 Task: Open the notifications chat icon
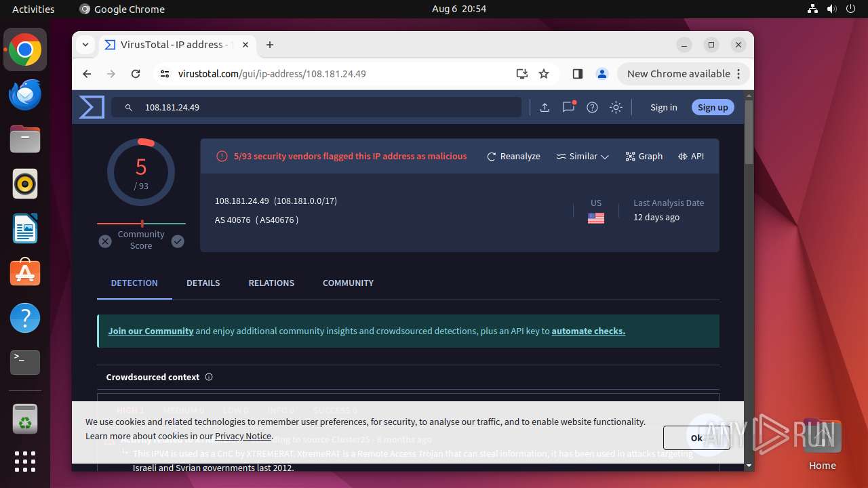click(x=569, y=107)
